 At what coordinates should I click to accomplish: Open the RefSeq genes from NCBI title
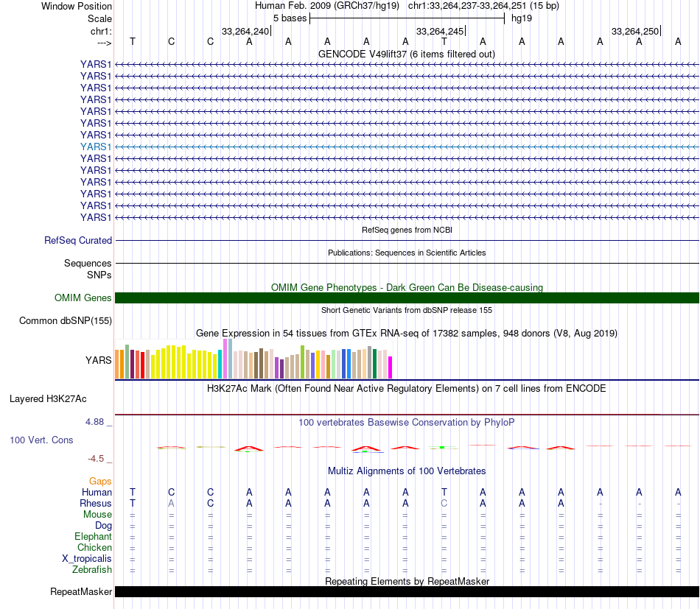[x=407, y=230]
